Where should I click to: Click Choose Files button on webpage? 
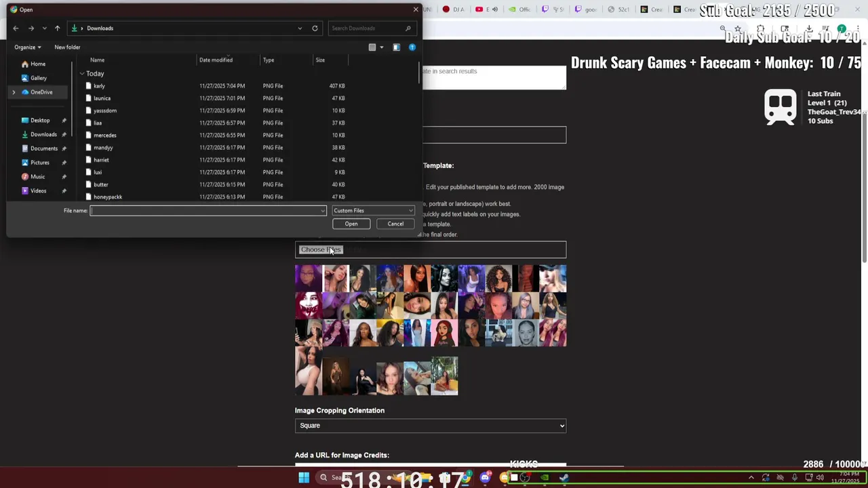tap(321, 249)
